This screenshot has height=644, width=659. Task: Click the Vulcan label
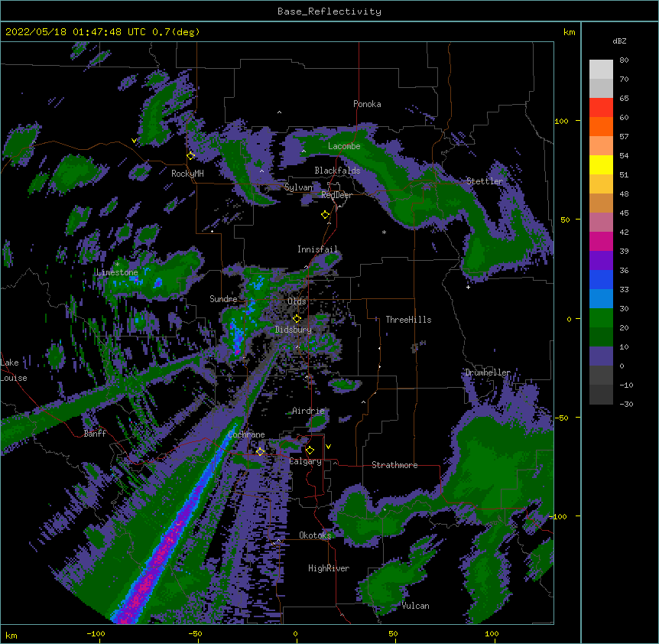pos(416,606)
